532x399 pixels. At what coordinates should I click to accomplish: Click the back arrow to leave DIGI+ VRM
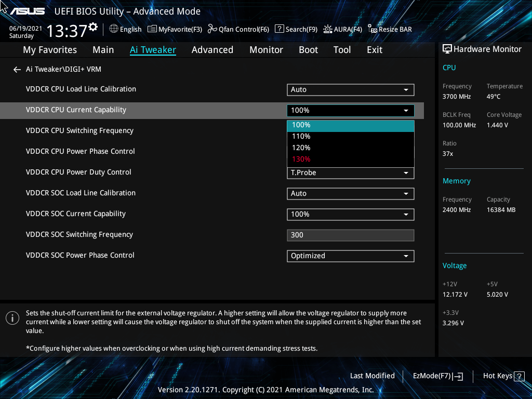point(17,69)
